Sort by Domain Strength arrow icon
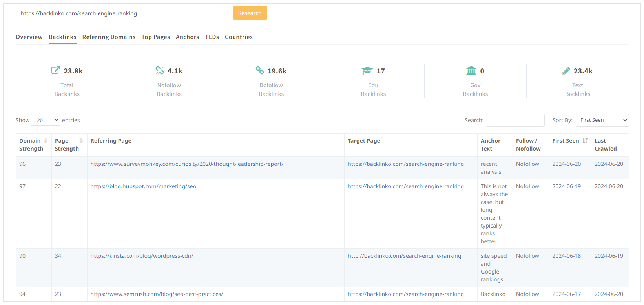Image resolution: width=644 pixels, height=305 pixels. (x=46, y=141)
